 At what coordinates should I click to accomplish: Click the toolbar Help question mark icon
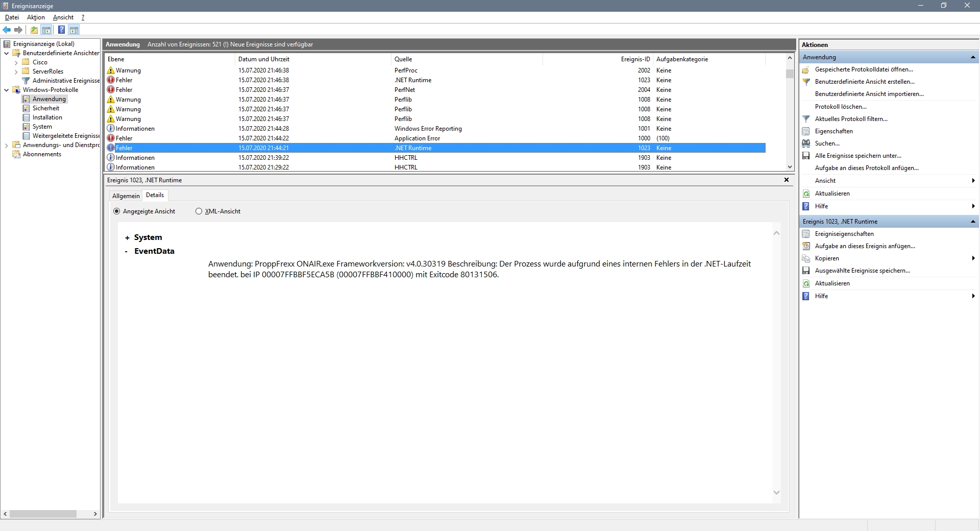click(x=61, y=30)
